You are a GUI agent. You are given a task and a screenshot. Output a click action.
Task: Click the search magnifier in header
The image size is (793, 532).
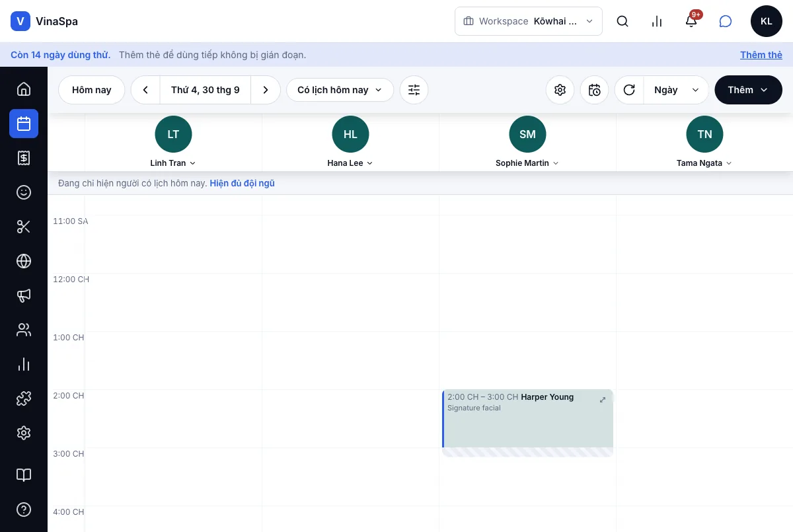tap(623, 21)
